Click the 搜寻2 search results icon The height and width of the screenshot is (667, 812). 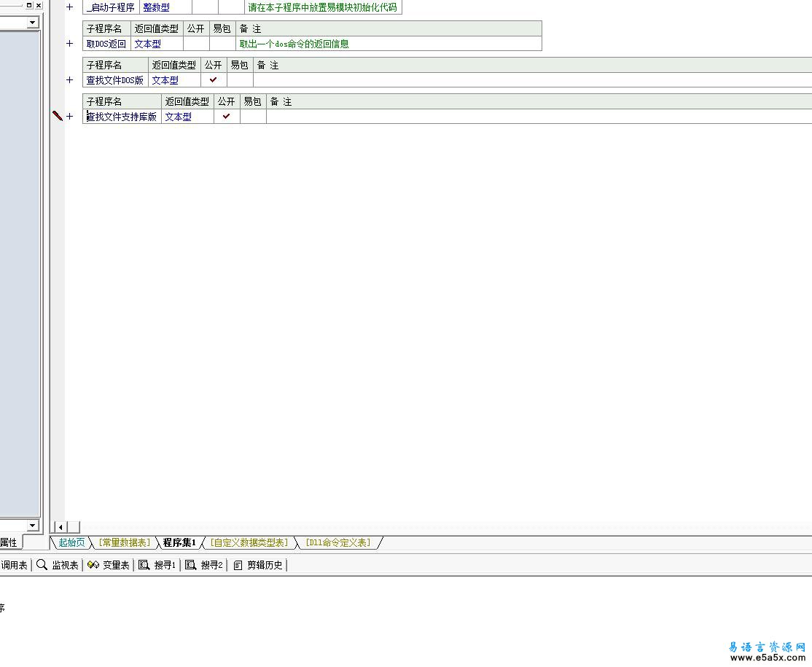(x=190, y=565)
